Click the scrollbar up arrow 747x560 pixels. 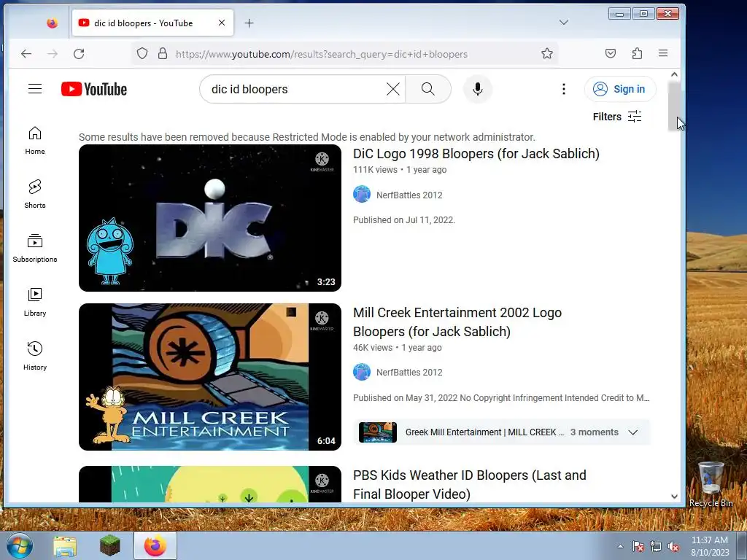pos(674,74)
